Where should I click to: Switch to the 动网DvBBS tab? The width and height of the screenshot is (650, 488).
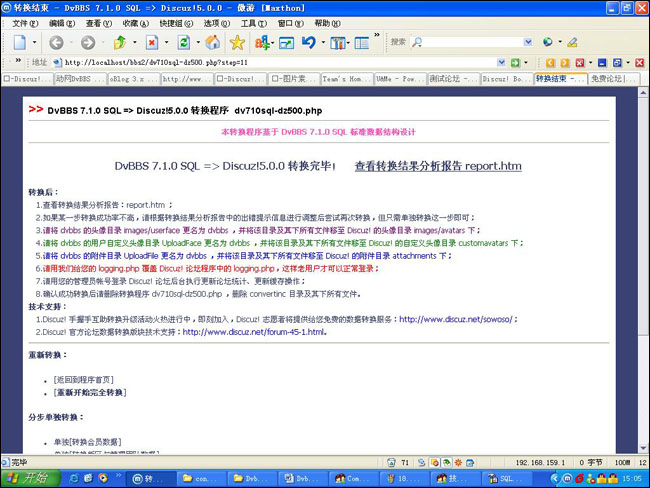[80, 79]
